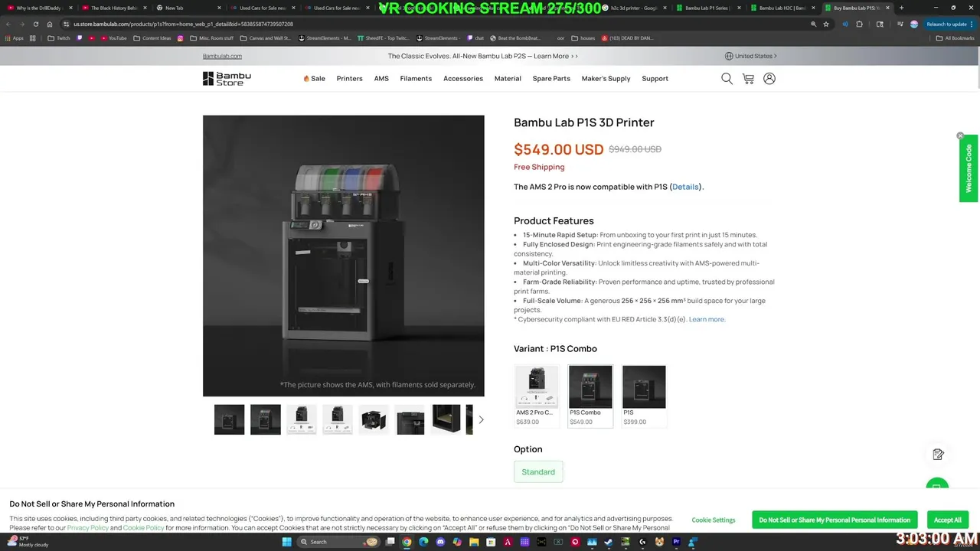
Task: Open the Accessories menu
Action: 463,78
